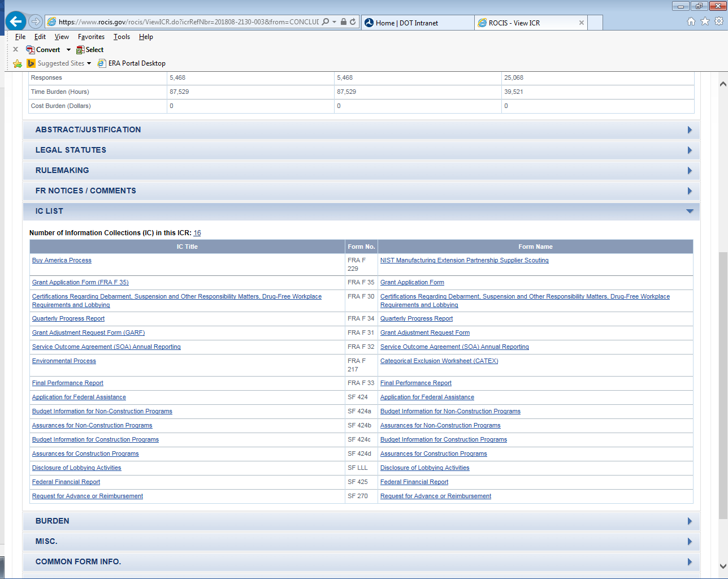The height and width of the screenshot is (579, 728).
Task: Open the Tools gear icon
Action: pyautogui.click(x=718, y=21)
